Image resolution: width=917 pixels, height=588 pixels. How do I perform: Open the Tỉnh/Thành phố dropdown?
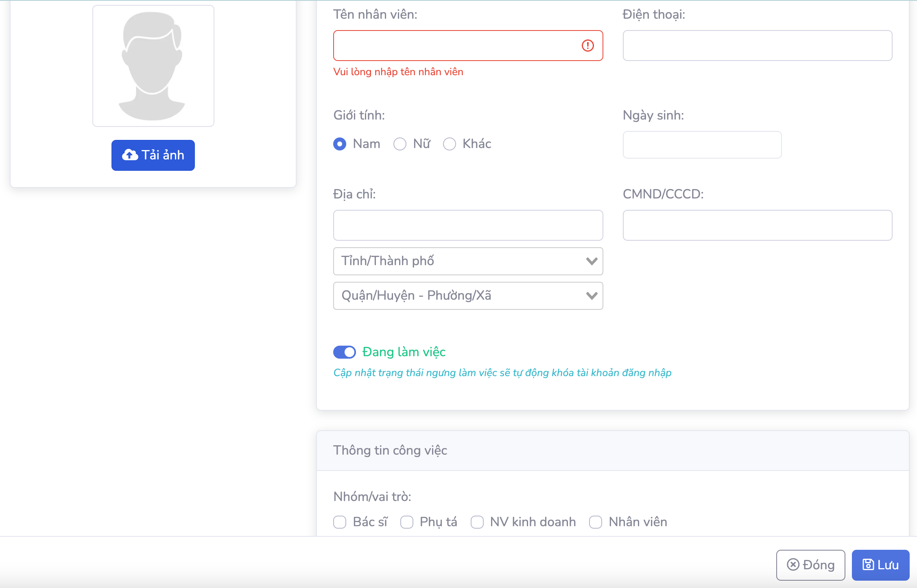point(468,261)
